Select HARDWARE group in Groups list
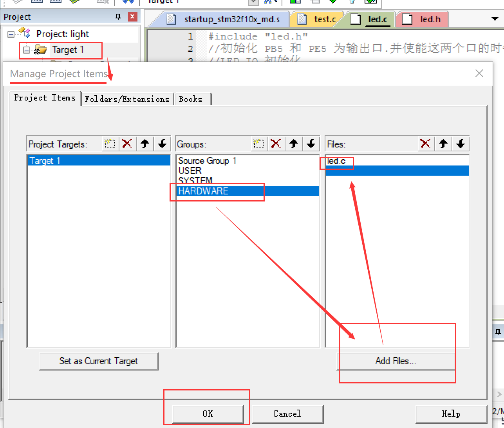 coord(247,191)
